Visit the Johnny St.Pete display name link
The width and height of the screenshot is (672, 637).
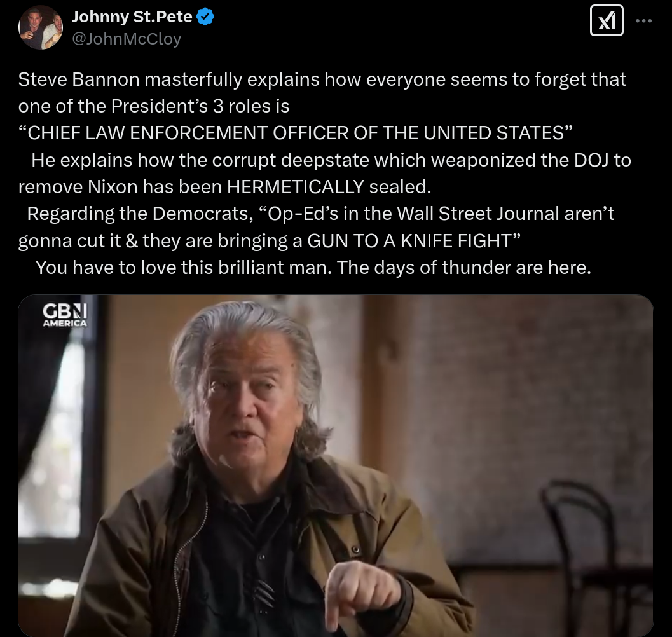[132, 17]
